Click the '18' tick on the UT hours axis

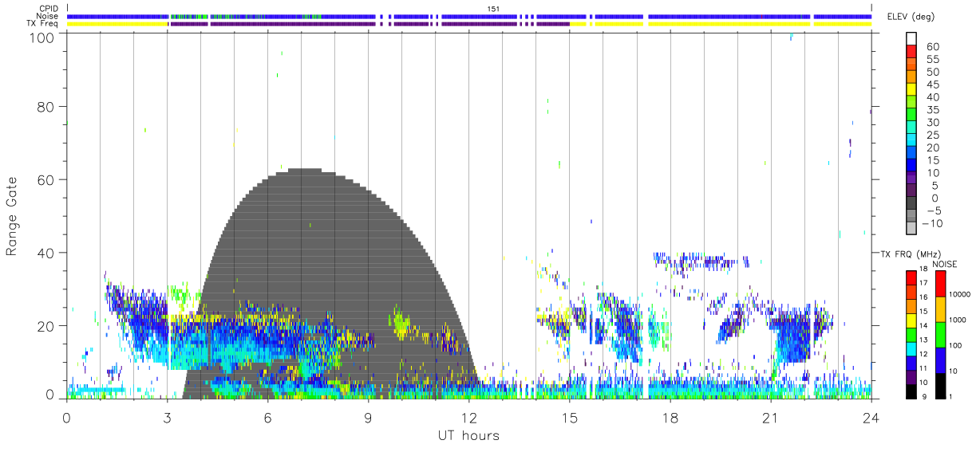tap(670, 418)
